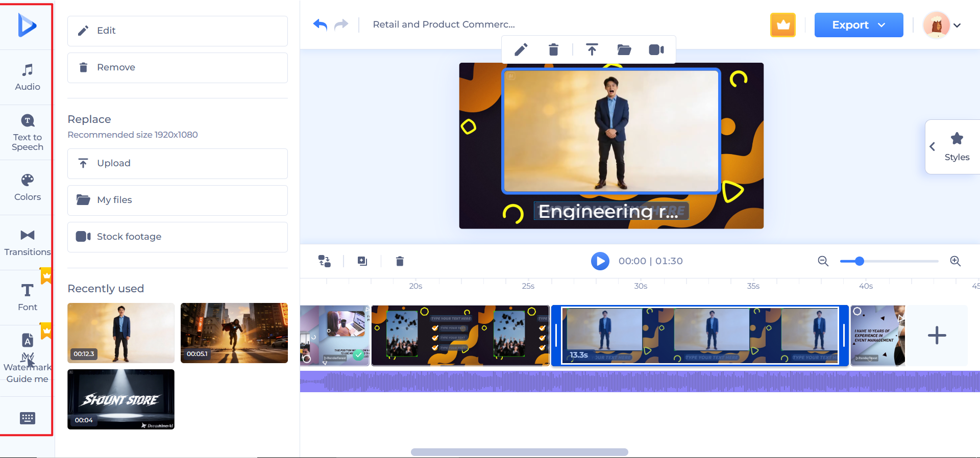Zoom in the timeline
The height and width of the screenshot is (458, 980).
[955, 261]
